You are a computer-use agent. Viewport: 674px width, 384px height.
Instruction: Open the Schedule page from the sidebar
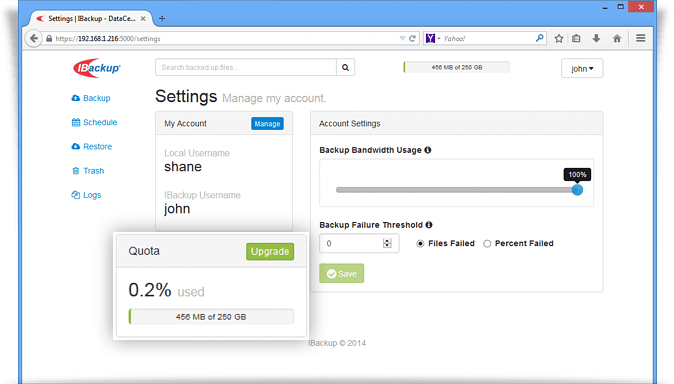click(94, 122)
